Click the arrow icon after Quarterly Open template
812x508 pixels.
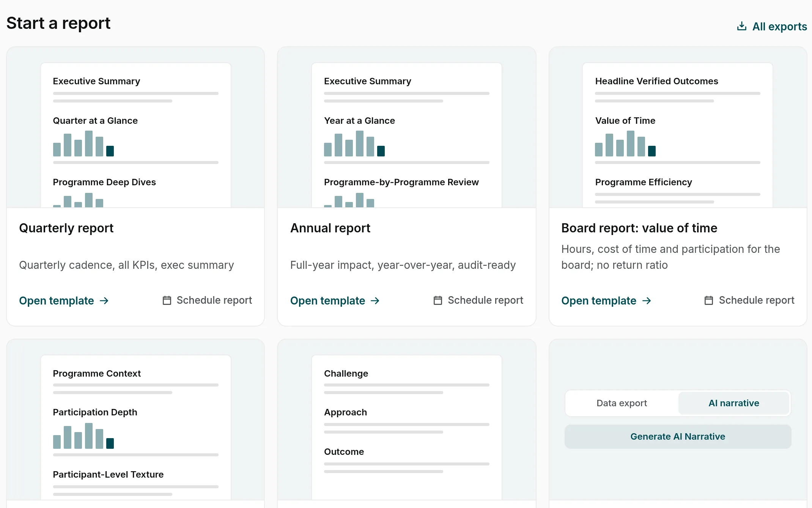pyautogui.click(x=104, y=301)
